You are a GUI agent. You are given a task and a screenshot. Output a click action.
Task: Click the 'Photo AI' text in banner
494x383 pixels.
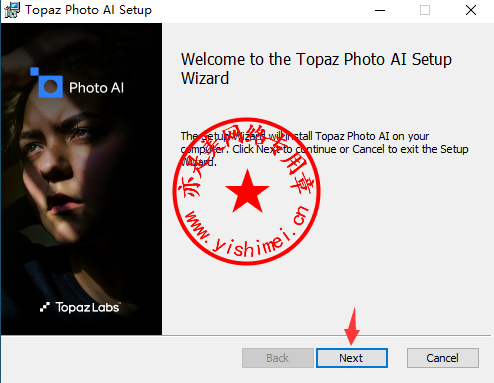(x=96, y=88)
